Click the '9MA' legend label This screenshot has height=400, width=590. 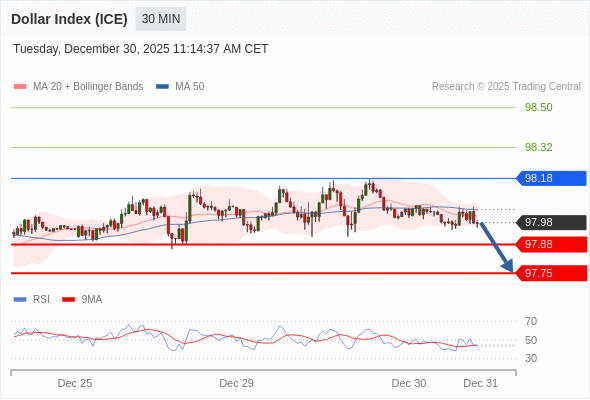(92, 300)
